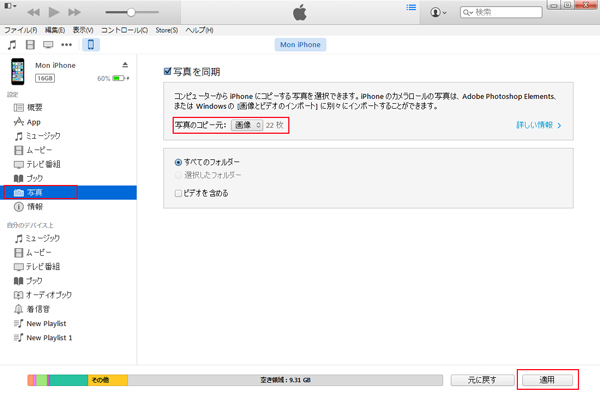Select 選択したフォルダー radio button

pos(178,175)
